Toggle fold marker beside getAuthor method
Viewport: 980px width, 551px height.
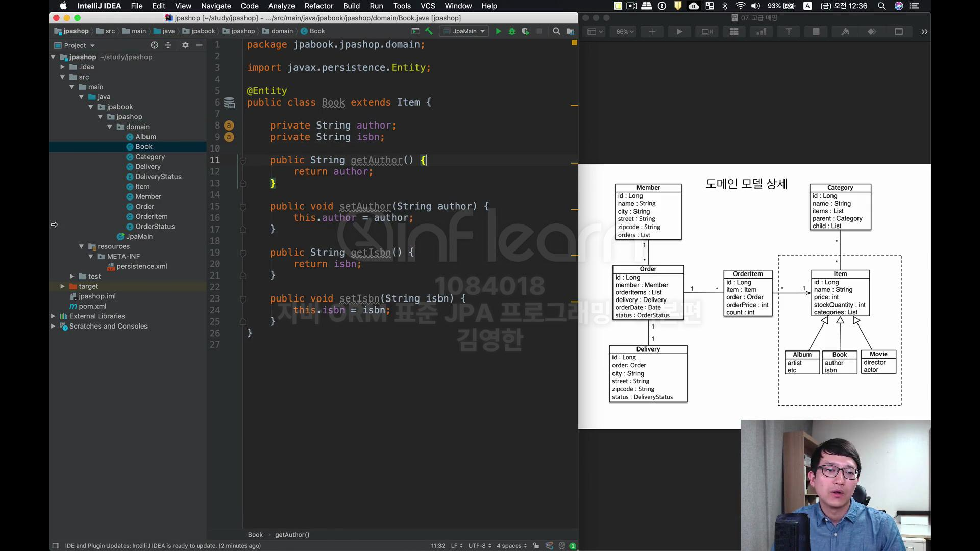[243, 160]
